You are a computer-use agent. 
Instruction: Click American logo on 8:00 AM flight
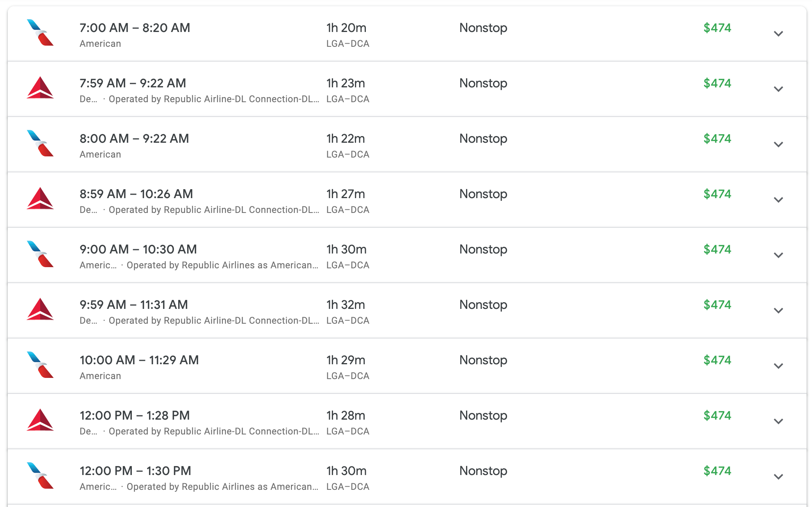click(40, 144)
